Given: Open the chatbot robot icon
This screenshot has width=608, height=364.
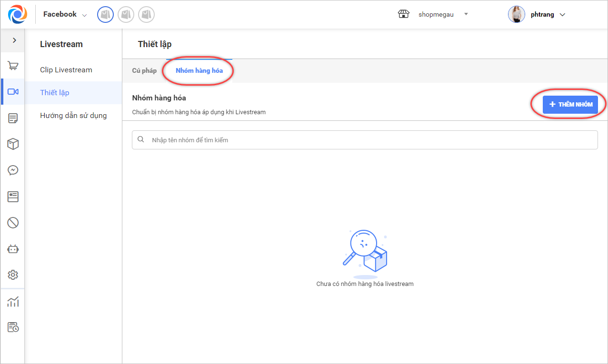Looking at the screenshot, I should pyautogui.click(x=13, y=248).
